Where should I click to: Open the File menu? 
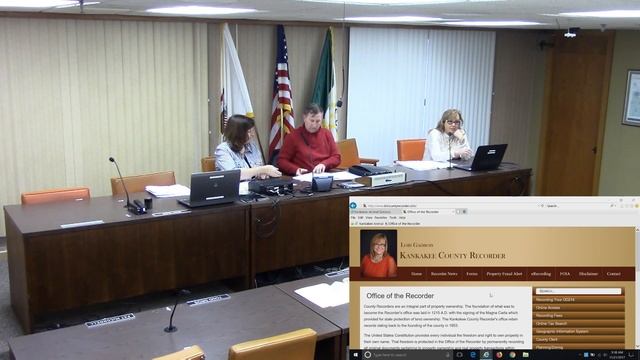(353, 218)
